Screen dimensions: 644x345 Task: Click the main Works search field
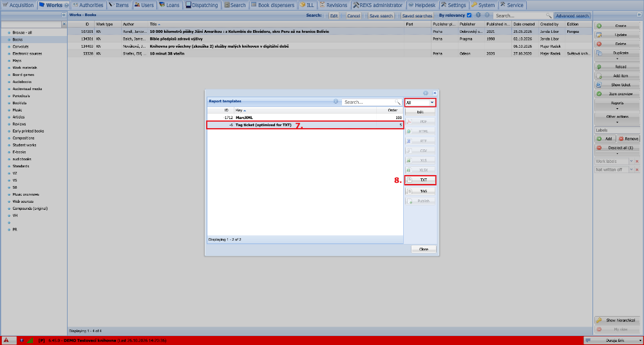coord(520,15)
